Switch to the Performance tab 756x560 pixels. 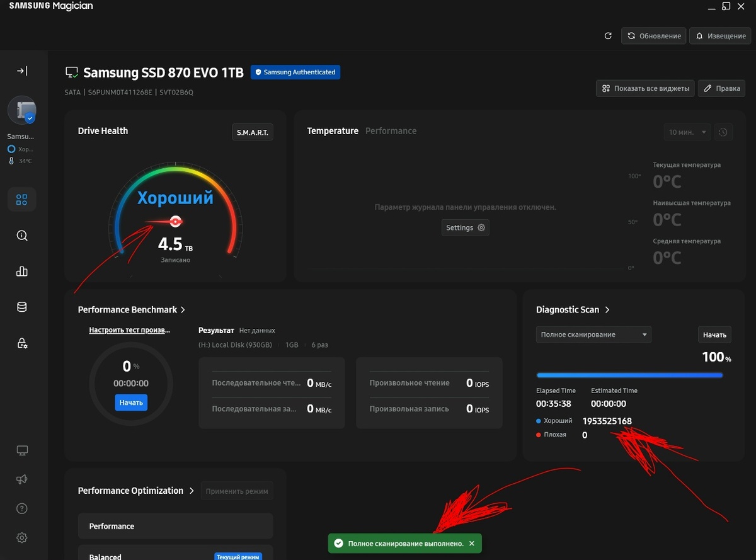click(391, 131)
